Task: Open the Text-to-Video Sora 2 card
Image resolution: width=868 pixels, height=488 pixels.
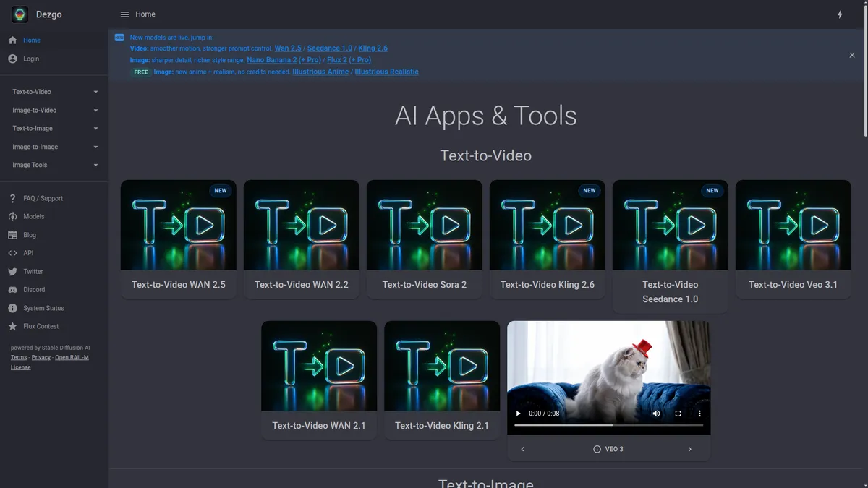Action: [x=425, y=239]
